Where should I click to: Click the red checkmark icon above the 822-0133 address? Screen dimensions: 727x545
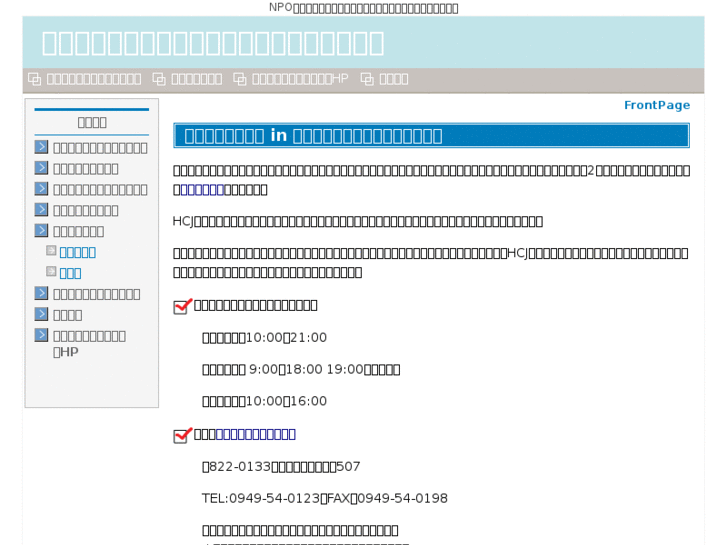(182, 436)
